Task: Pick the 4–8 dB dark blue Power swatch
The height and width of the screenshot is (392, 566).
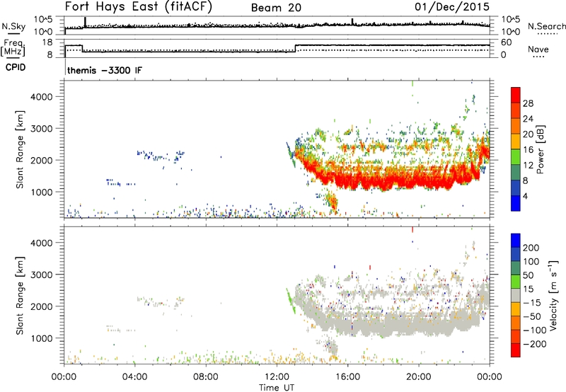Action: (x=516, y=188)
